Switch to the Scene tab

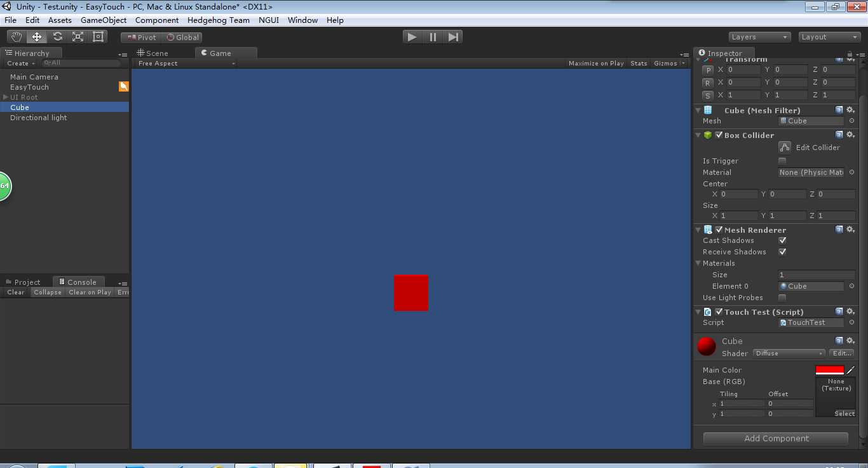(153, 53)
